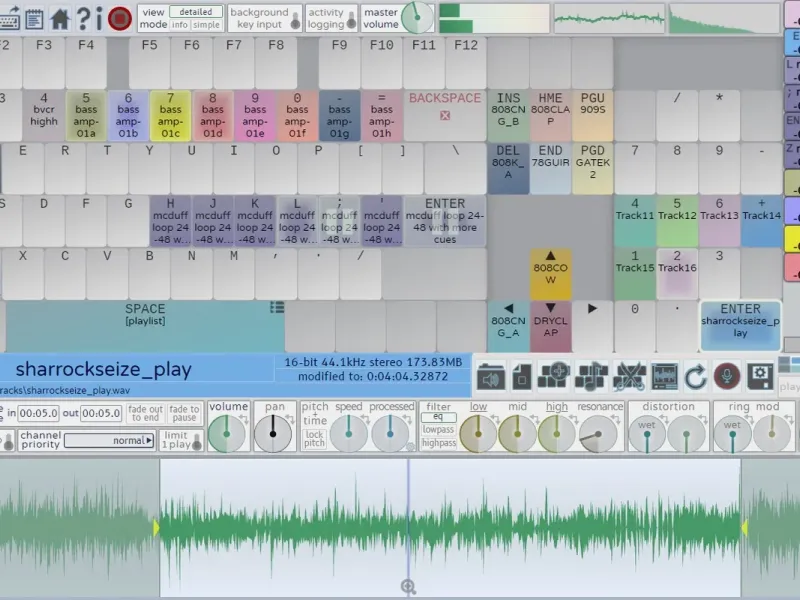800x600 pixels.
Task: Open the sound file folder icon
Action: click(491, 377)
